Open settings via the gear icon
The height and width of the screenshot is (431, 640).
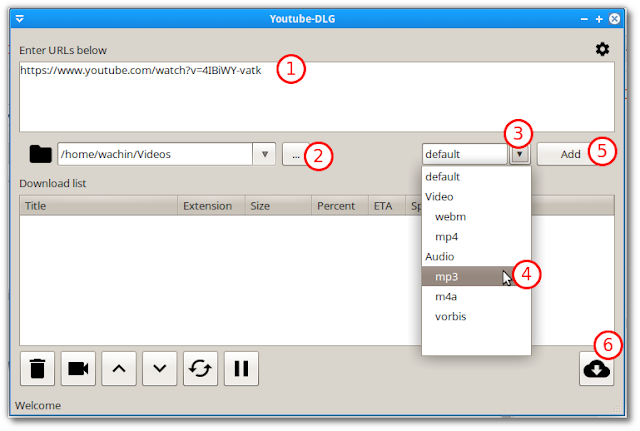coord(602,49)
